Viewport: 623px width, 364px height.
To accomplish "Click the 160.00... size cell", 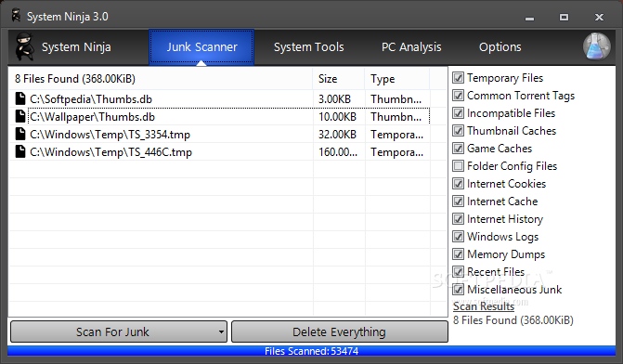I will click(338, 152).
